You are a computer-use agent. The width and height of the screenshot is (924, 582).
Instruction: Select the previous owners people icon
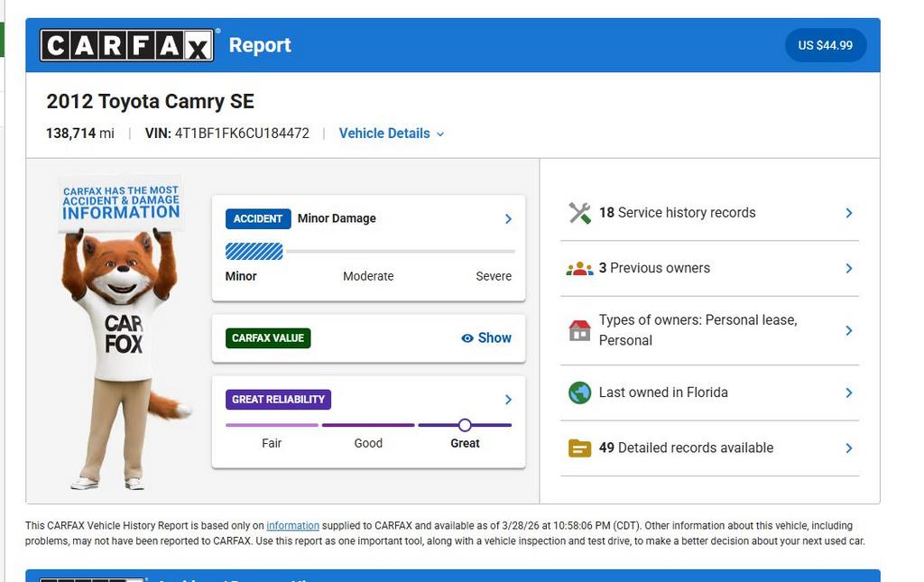(x=578, y=268)
